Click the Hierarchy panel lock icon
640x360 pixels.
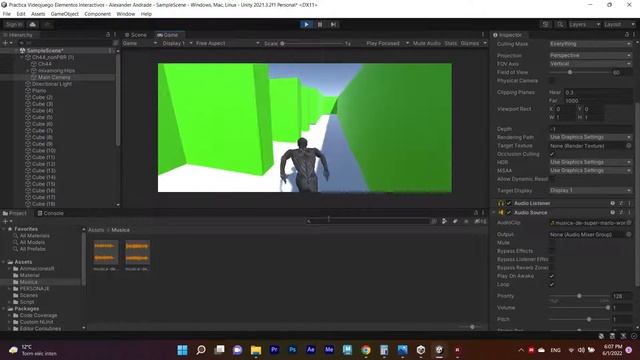click(x=108, y=35)
